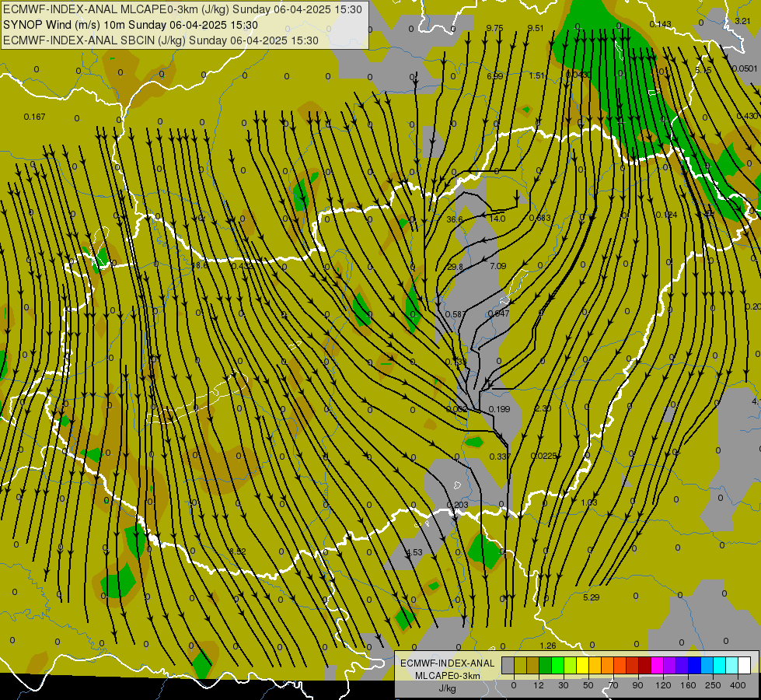Choose the yellow swatch in the color legend
Viewport: 761px width, 700px height.
click(583, 665)
